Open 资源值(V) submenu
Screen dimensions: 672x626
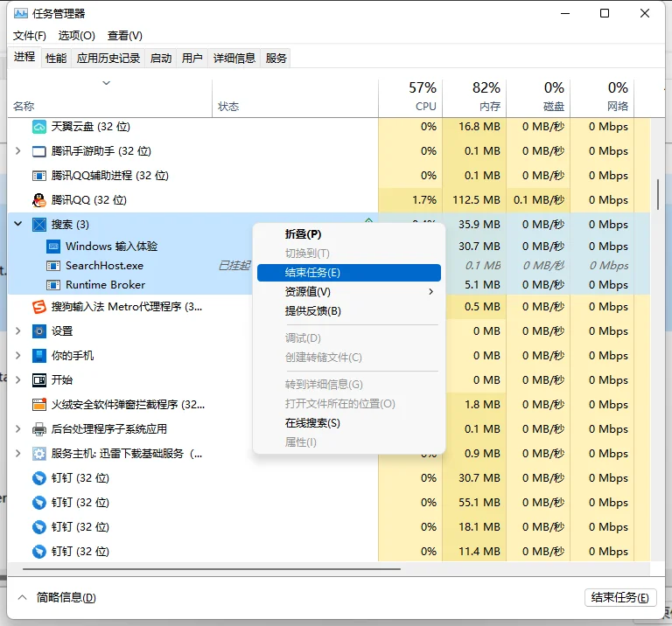(x=349, y=292)
